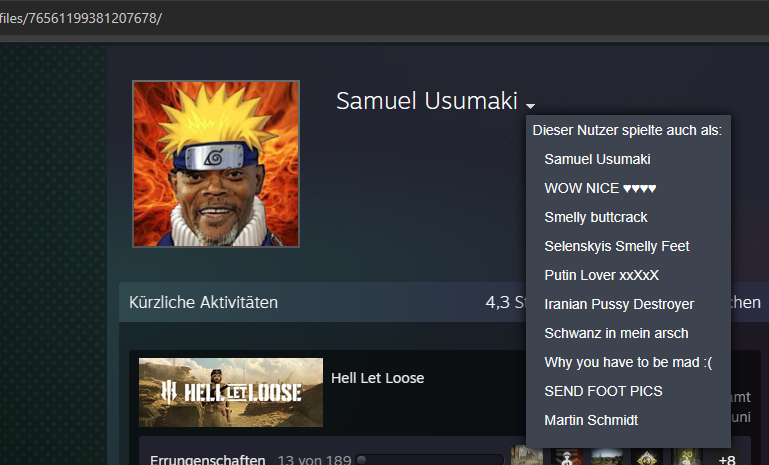View the green landscape achievement icon
This screenshot has width=769, height=465.
tap(607, 456)
